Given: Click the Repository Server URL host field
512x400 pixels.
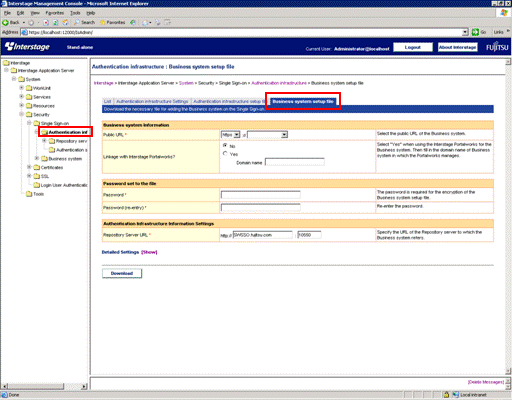Looking at the screenshot, I should click(263, 235).
